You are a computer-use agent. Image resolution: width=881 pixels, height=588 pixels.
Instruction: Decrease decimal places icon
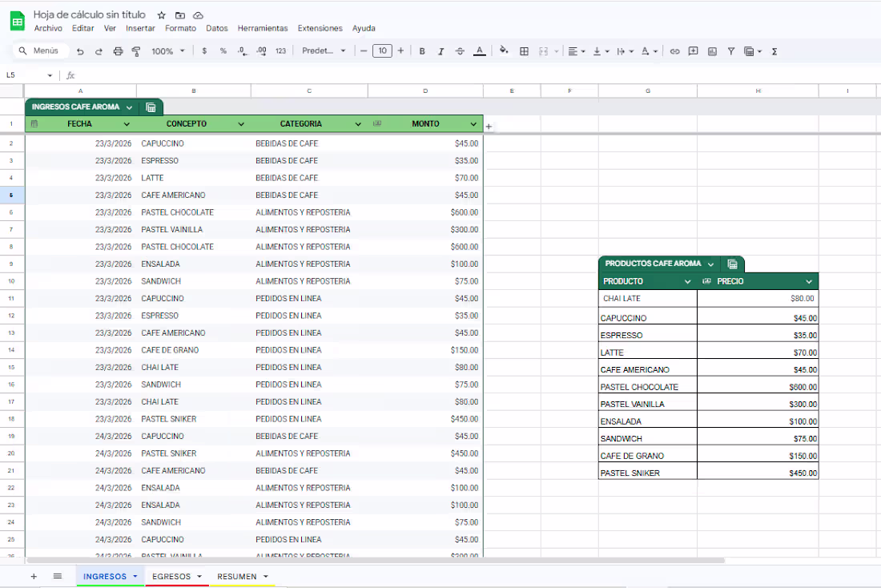[242, 51]
